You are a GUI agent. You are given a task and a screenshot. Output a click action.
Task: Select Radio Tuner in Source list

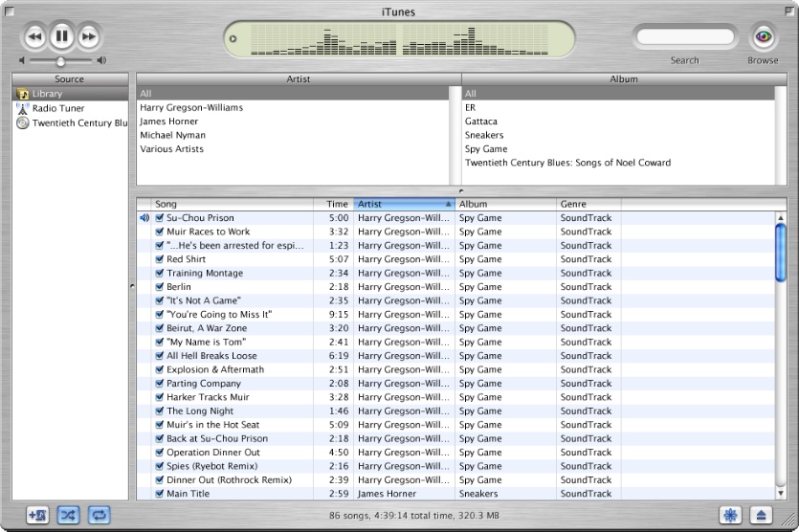[x=58, y=108]
